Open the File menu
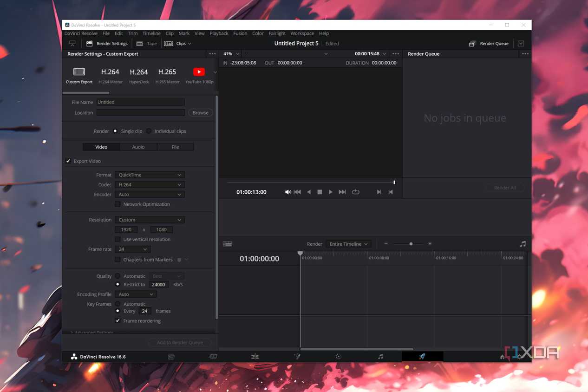 106,33
